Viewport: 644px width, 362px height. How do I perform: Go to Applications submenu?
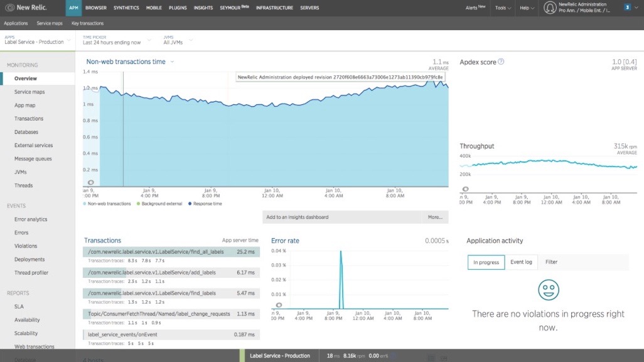point(16,23)
